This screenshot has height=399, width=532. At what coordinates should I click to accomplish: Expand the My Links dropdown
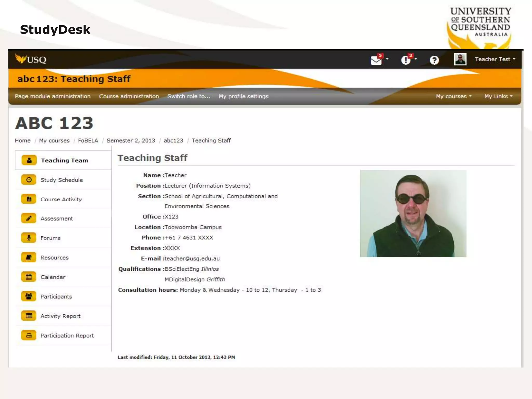[x=498, y=96]
